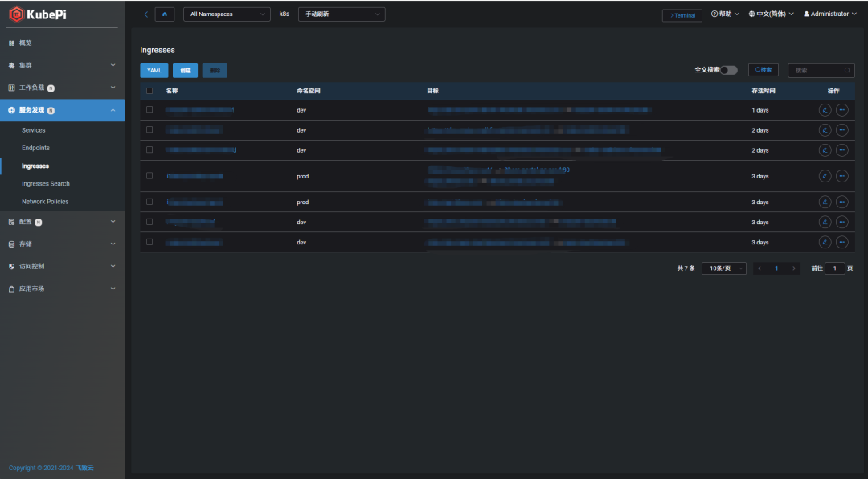Go back with the left arrow icon

tap(146, 14)
